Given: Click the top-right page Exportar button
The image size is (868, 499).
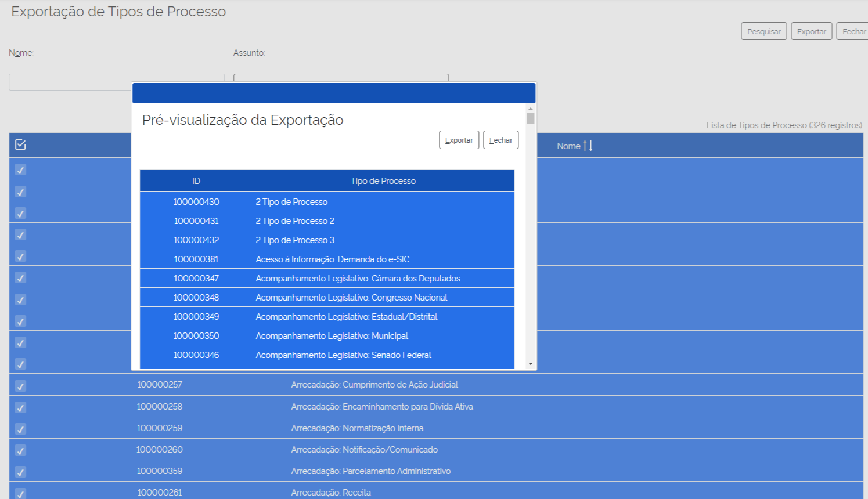Looking at the screenshot, I should pos(811,31).
